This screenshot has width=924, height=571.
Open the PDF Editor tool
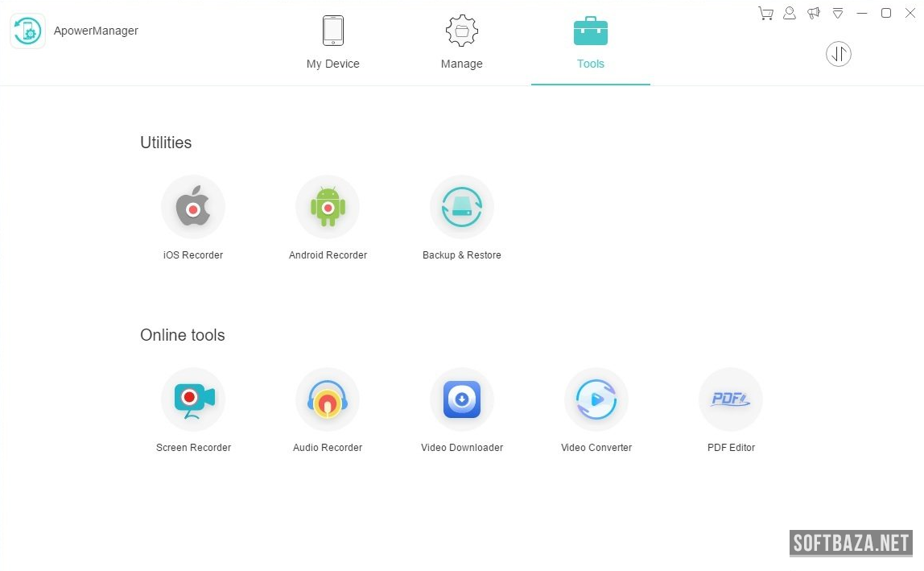click(731, 399)
